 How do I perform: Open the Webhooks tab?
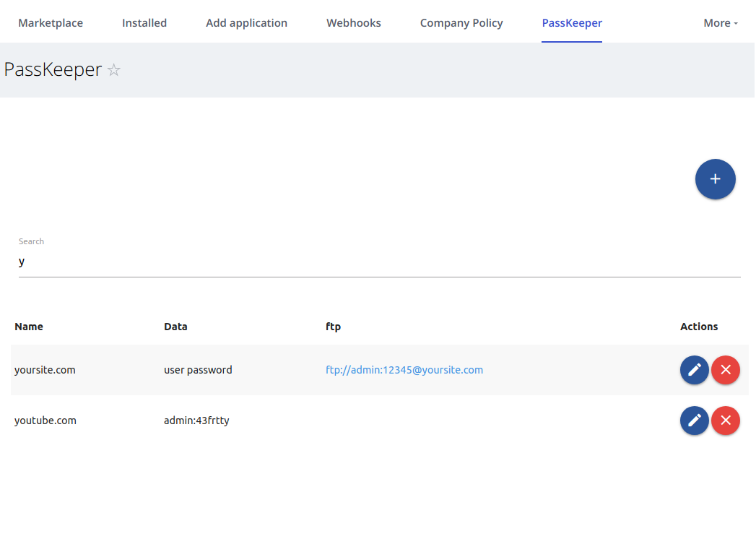click(354, 23)
